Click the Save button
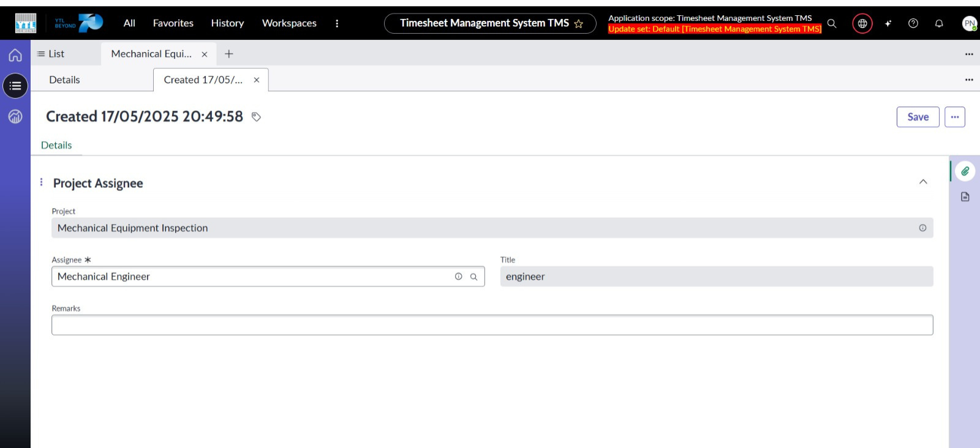This screenshot has height=448, width=980. tap(918, 117)
